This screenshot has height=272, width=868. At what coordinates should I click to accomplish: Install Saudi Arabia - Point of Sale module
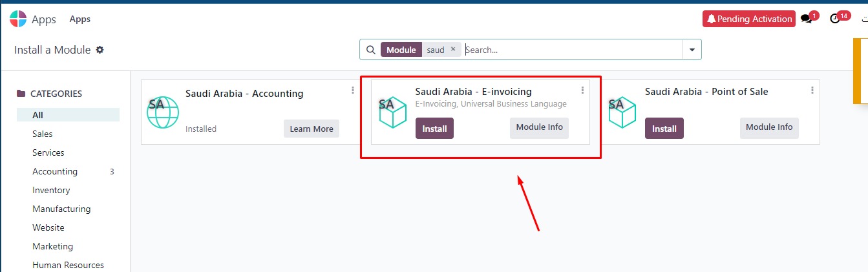click(x=664, y=129)
